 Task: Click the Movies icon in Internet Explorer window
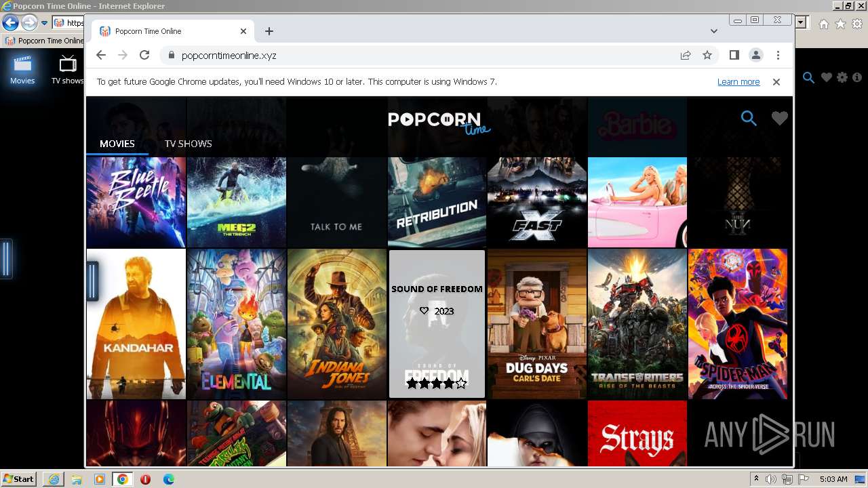tap(22, 70)
